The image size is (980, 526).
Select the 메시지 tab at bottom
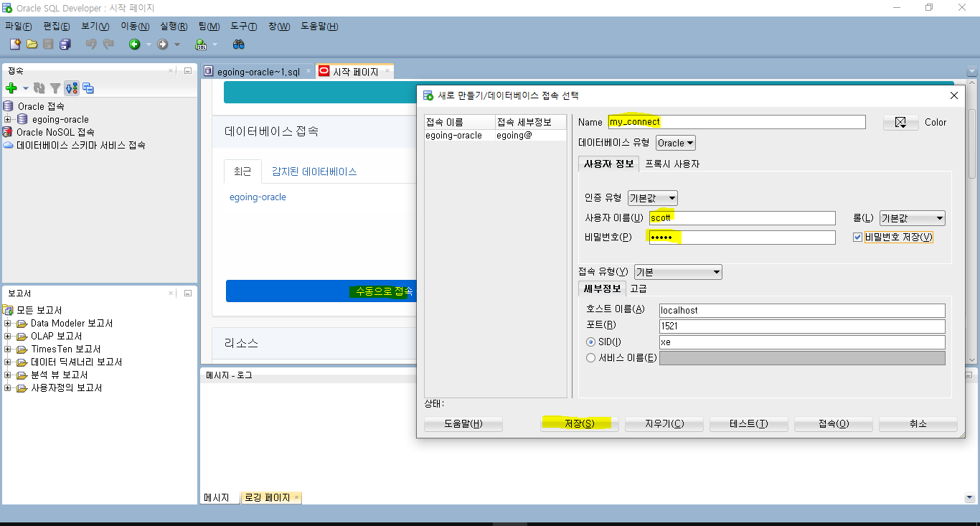(x=217, y=497)
